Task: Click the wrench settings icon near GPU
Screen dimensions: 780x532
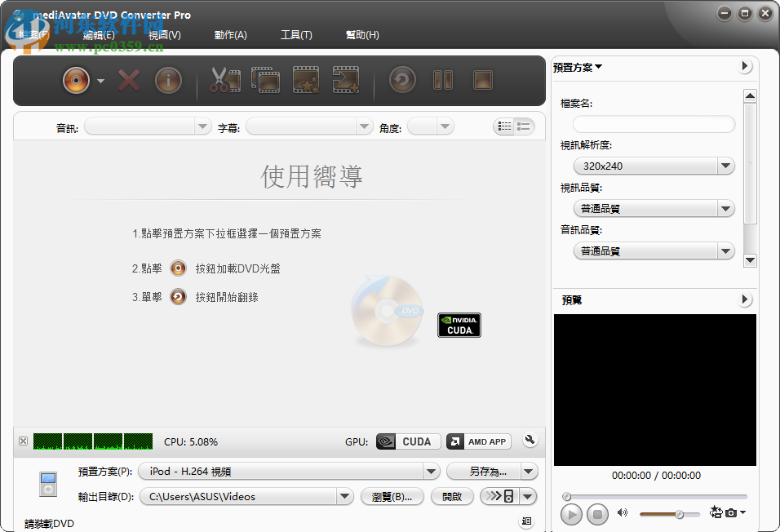Action: click(530, 440)
